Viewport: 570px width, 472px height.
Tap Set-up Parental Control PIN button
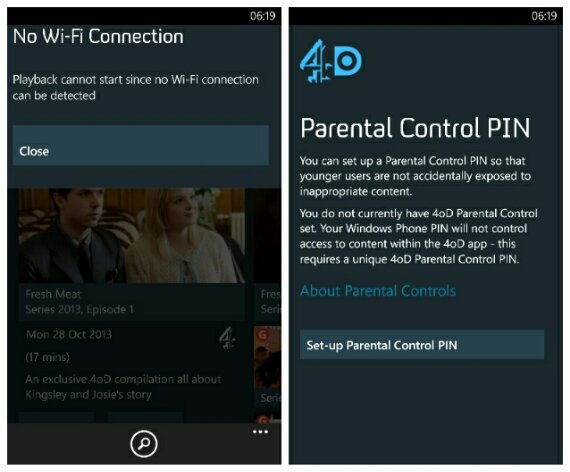pos(422,345)
